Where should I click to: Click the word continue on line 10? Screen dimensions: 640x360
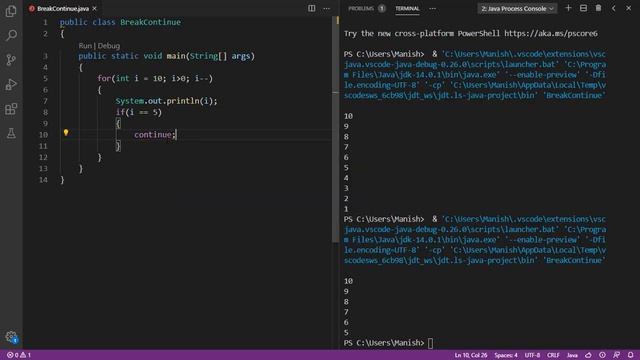pos(153,135)
